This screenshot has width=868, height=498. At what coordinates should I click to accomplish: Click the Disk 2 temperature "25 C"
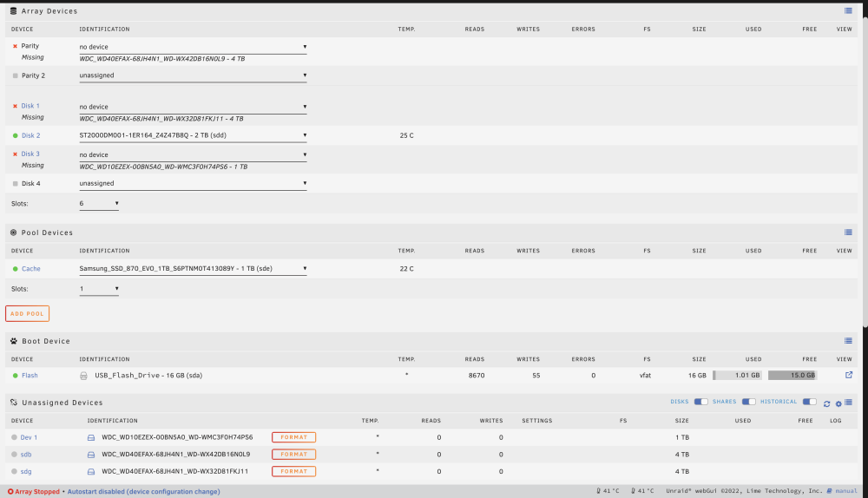(407, 135)
